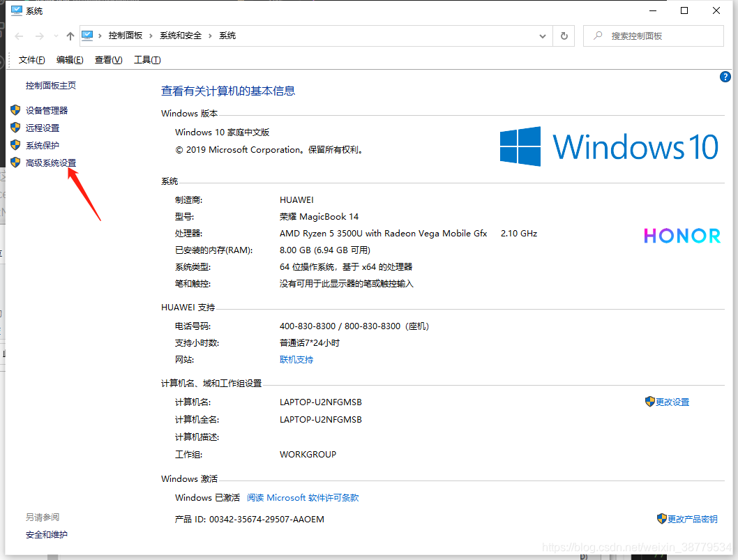Screen dimensions: 738x560
Task: Open the 联机支持 website link
Action: 296,360
